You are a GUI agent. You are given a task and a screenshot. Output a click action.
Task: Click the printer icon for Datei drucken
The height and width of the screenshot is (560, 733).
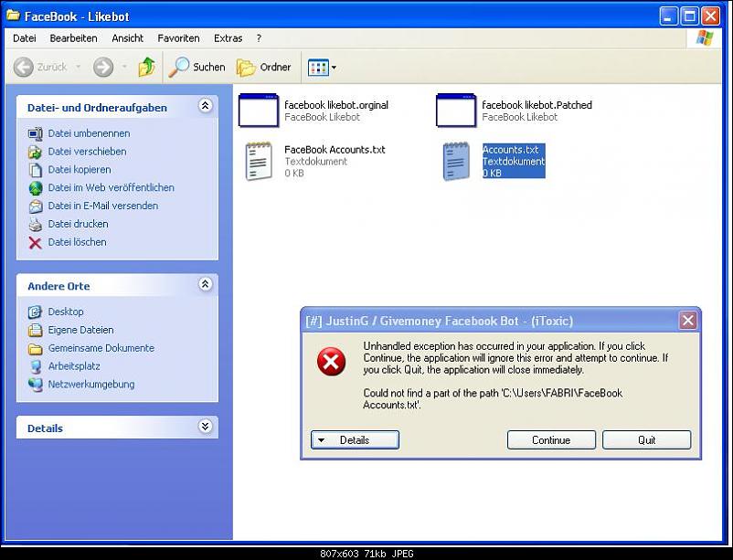pos(35,225)
